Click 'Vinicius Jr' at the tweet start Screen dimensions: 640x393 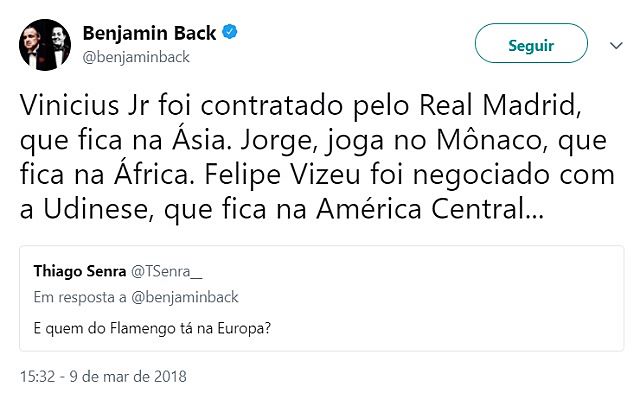84,106
